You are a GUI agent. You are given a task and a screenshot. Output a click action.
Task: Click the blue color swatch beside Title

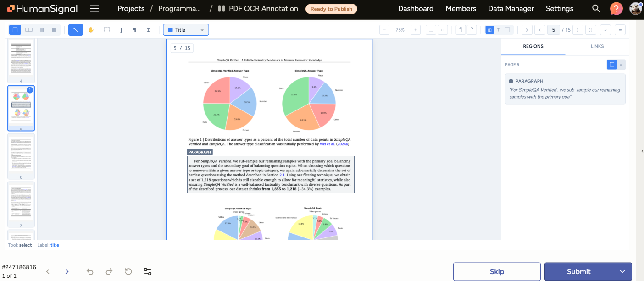[x=170, y=29]
